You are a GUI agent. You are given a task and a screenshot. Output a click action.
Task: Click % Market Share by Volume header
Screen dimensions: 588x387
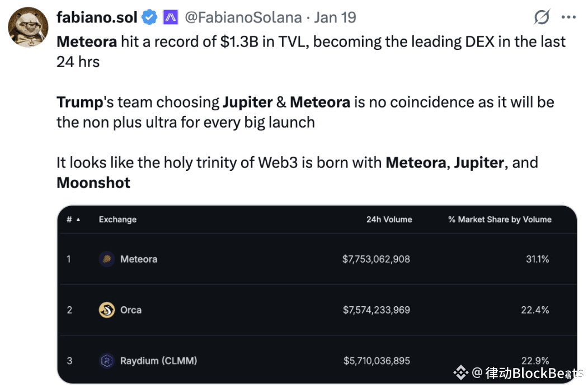pos(500,220)
